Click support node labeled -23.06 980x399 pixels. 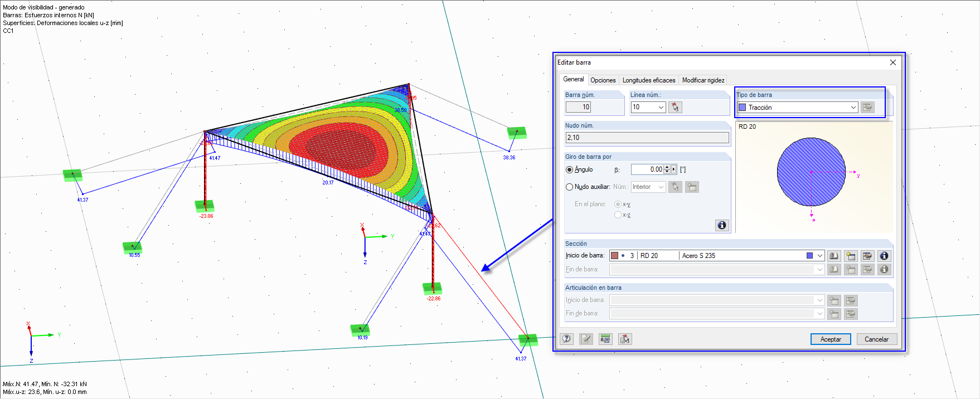[205, 206]
